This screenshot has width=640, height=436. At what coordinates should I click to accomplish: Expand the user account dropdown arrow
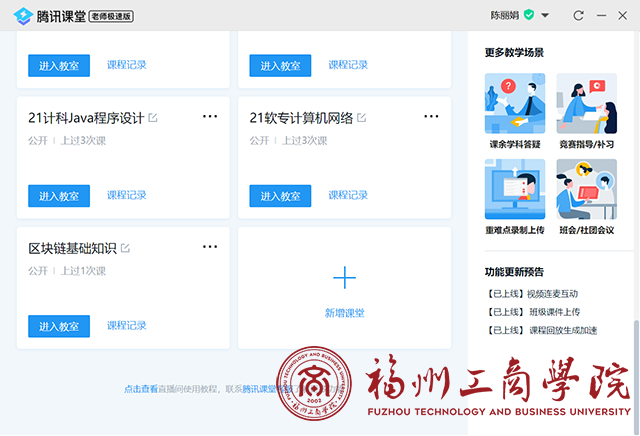click(545, 15)
